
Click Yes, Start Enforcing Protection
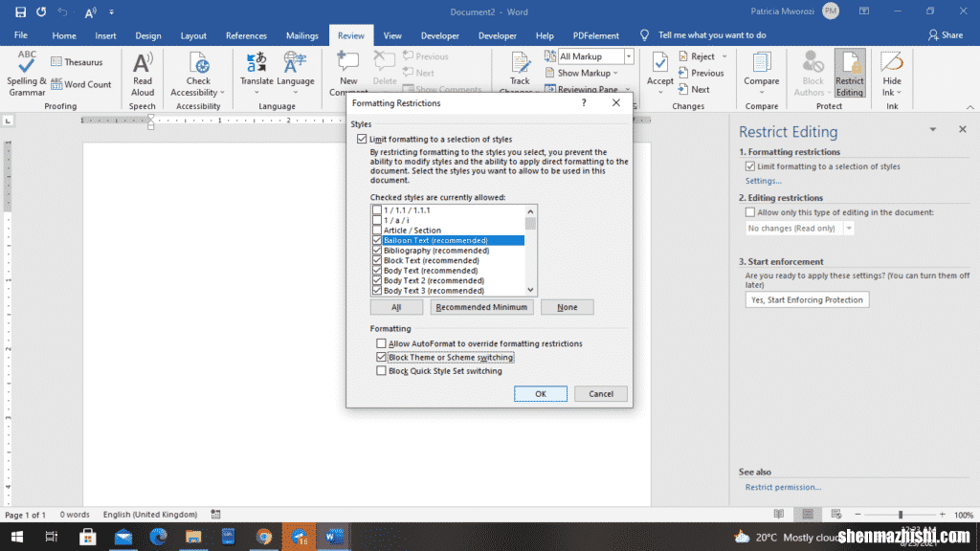[807, 299]
